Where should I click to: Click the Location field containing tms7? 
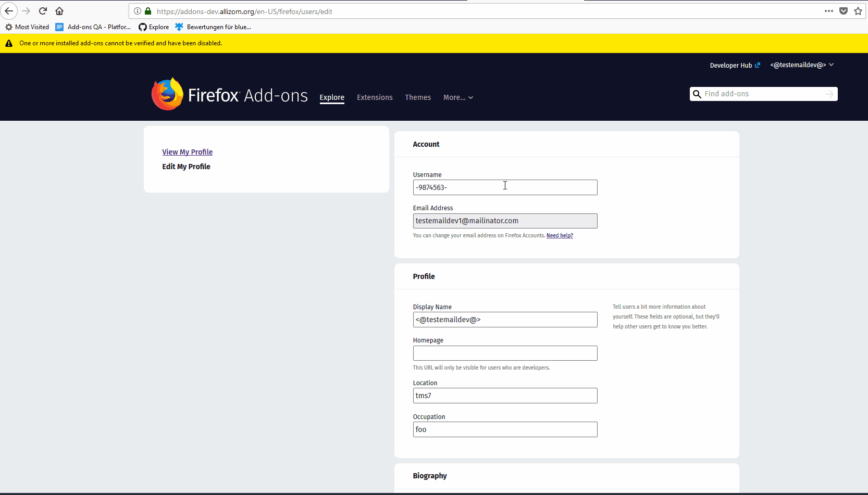505,396
